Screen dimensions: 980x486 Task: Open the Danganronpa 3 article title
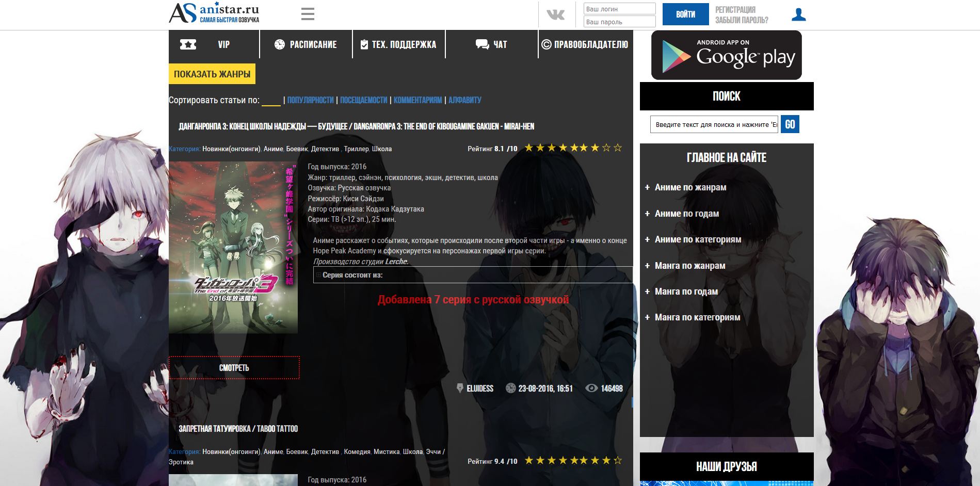pos(356,126)
